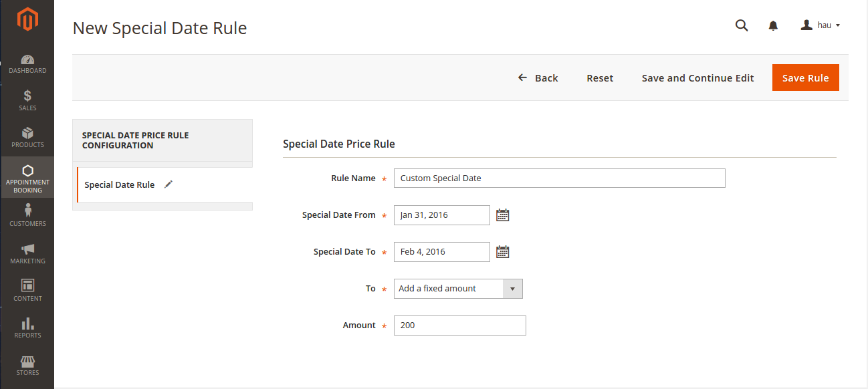Open the Sales menu in sidebar
Image resolution: width=868 pixels, height=389 pixels.
pyautogui.click(x=27, y=100)
